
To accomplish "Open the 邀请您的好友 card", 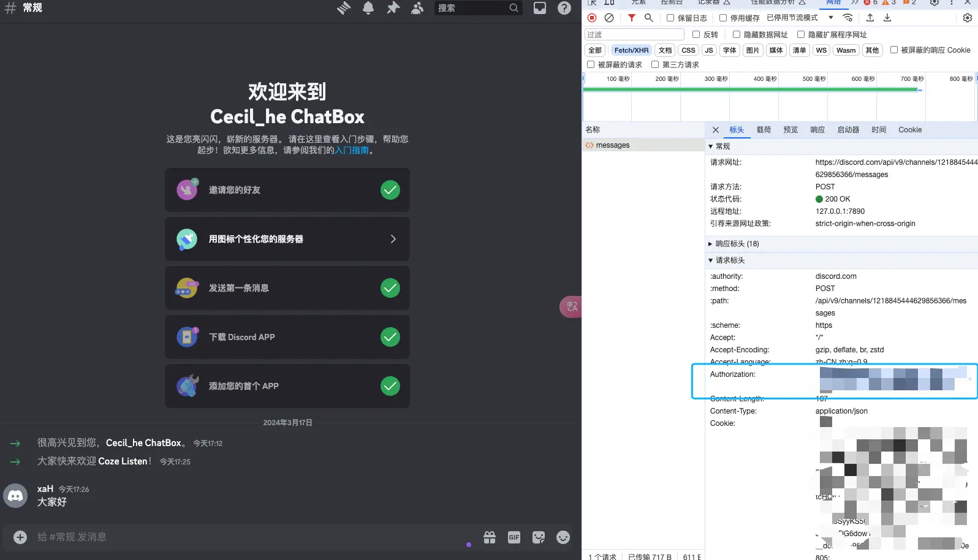I will click(287, 190).
